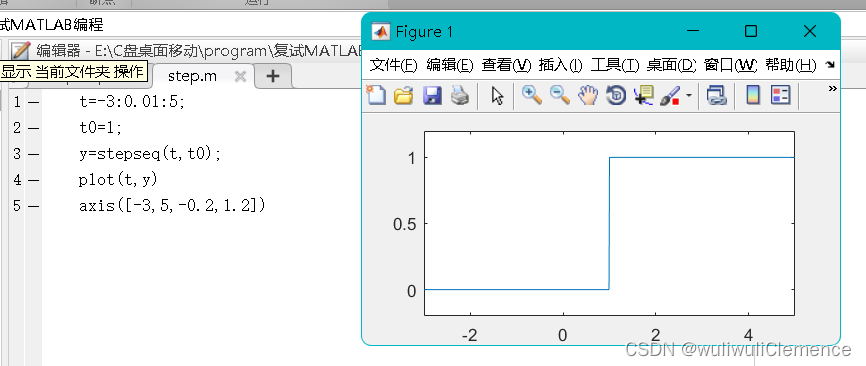Click the editor notepad icon
The image size is (866, 366).
click(20, 51)
